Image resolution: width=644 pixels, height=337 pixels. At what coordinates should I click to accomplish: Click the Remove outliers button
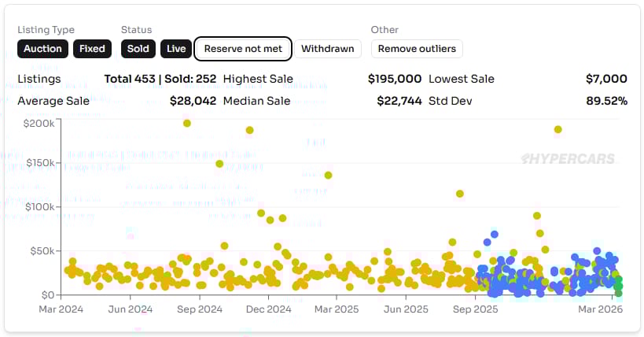click(416, 48)
